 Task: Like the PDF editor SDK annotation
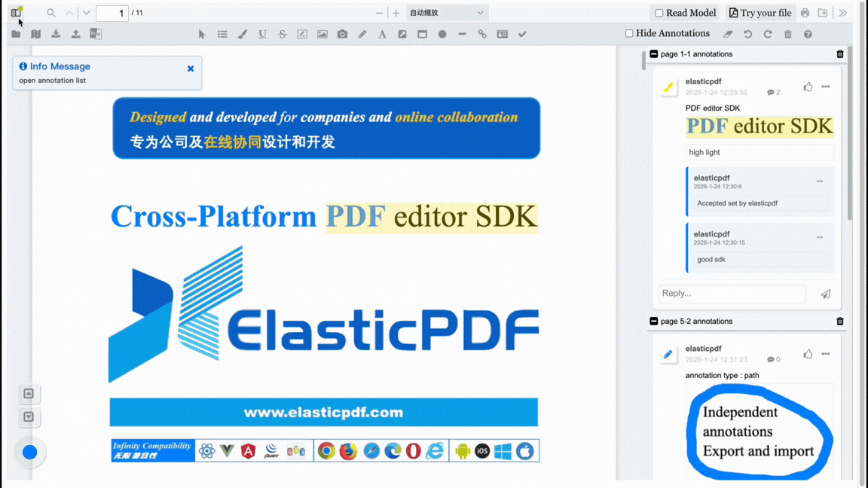click(808, 87)
